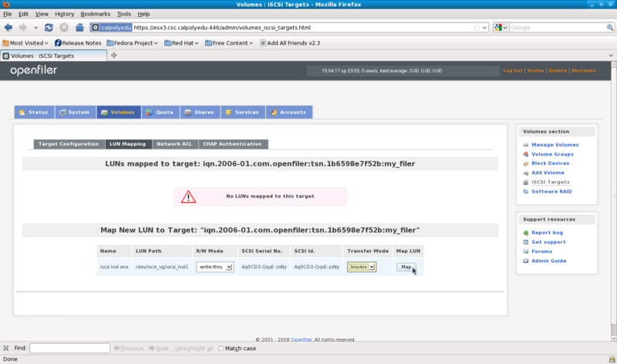The image size is (617, 364).
Task: Switch to the Shares tab
Action: tap(200, 112)
